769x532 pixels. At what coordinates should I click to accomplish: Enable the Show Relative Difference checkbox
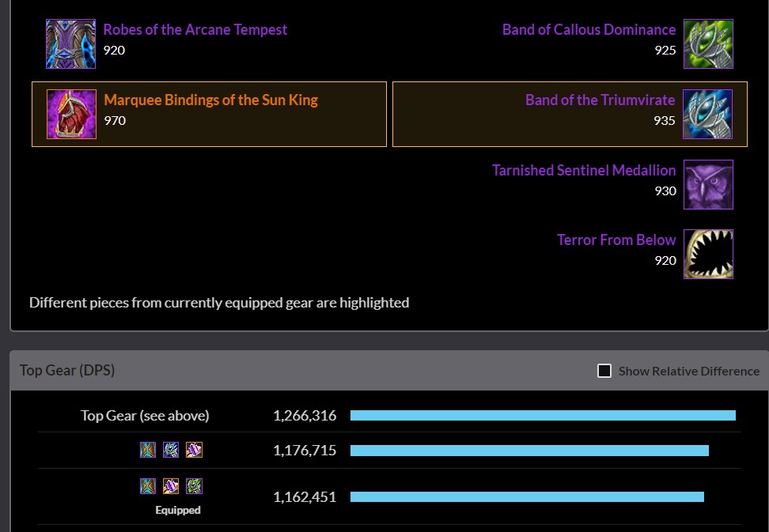click(x=604, y=371)
